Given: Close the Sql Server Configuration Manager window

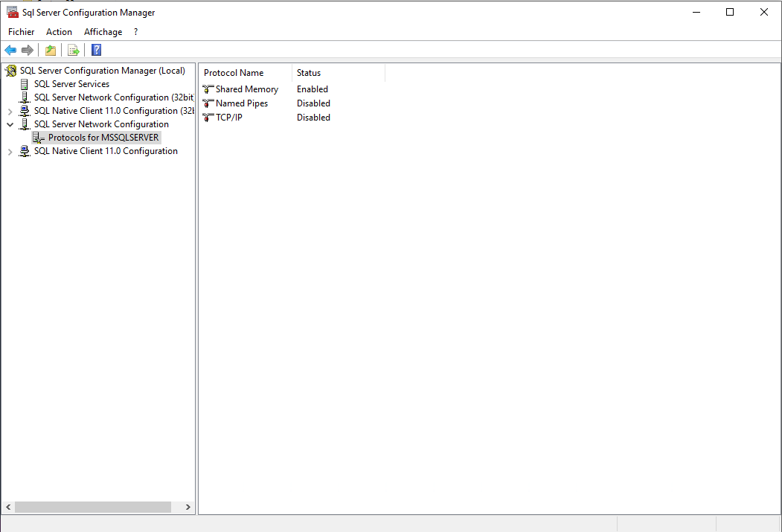Looking at the screenshot, I should point(763,12).
